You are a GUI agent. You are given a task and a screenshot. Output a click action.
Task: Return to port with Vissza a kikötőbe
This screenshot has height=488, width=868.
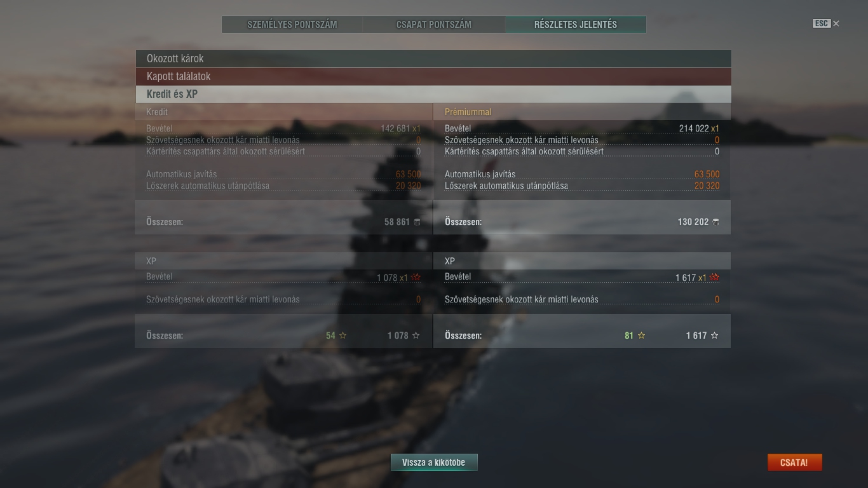434,463
